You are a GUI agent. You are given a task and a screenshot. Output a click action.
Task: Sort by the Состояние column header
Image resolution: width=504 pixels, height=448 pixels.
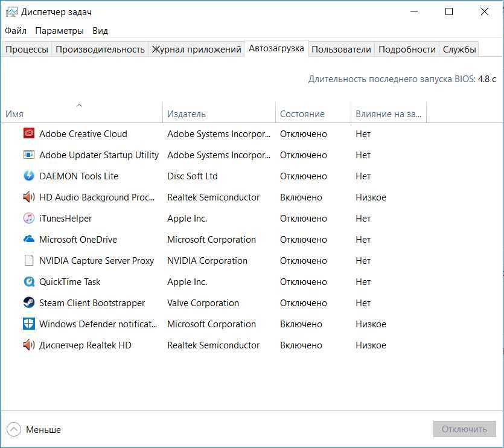(313, 112)
